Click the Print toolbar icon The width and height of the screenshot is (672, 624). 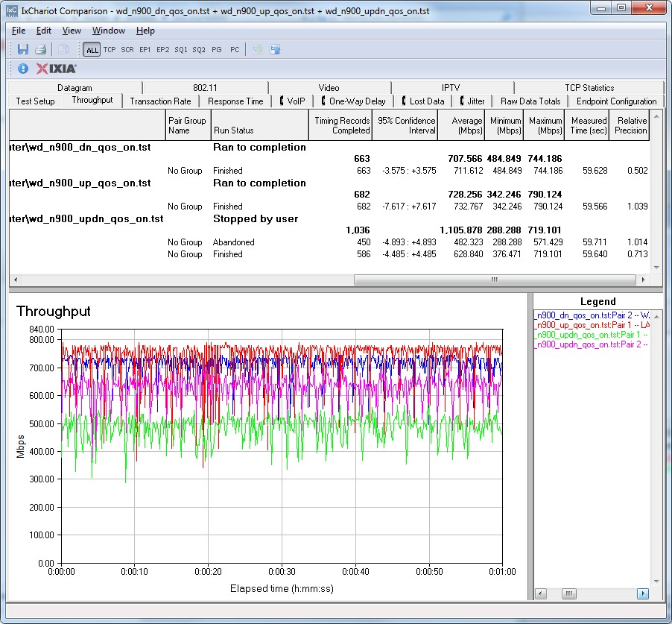(41, 49)
